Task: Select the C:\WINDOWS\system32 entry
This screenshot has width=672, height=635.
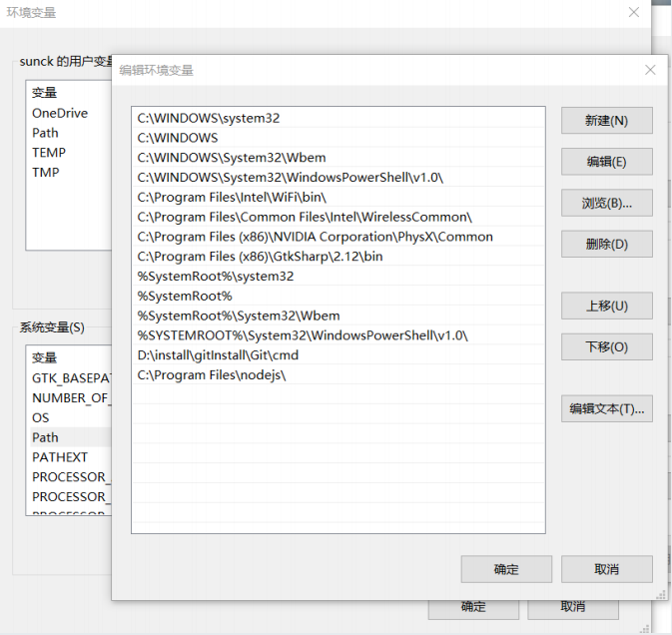Action: tap(338, 118)
